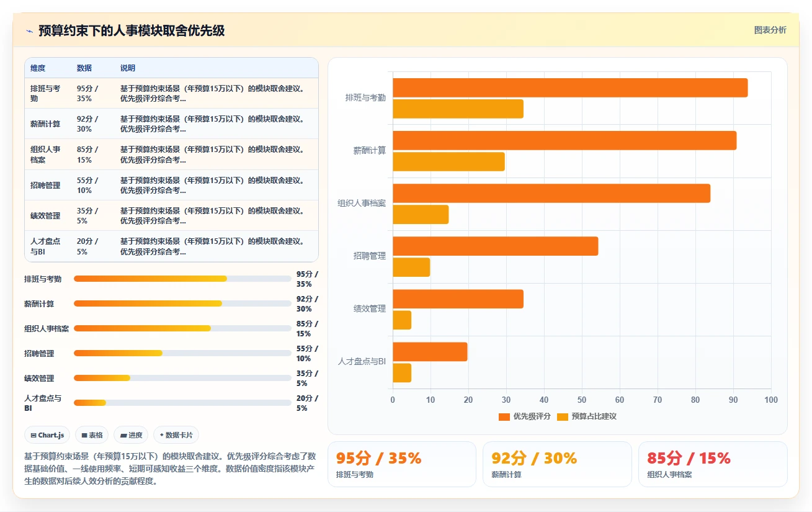Click the 薪酬计算 budget share chart bar
Viewport: 812px width, 512px height.
click(448, 161)
